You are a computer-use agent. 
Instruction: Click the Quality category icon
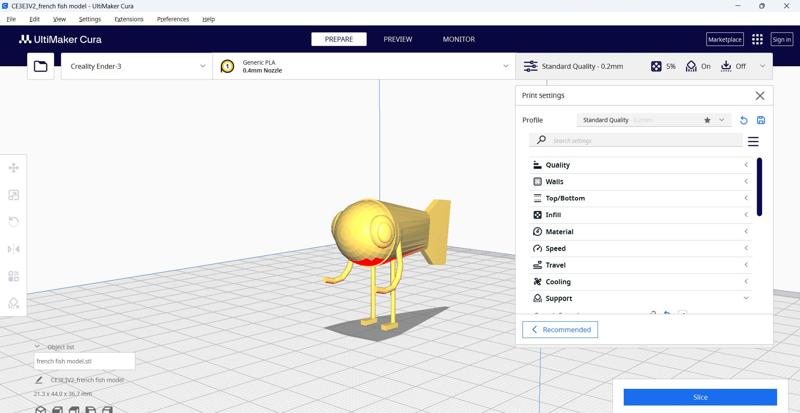coord(537,165)
